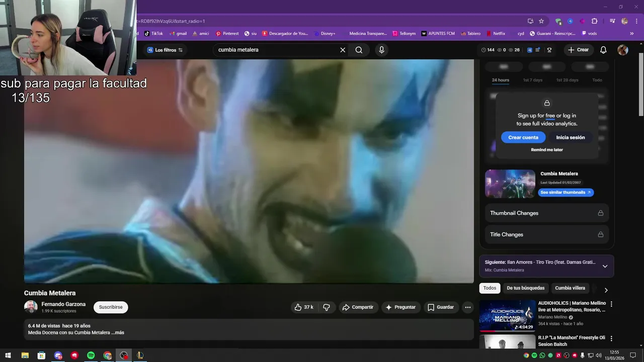The image size is (644, 362).
Task: Click the 'Compartir' share button
Action: 358,307
